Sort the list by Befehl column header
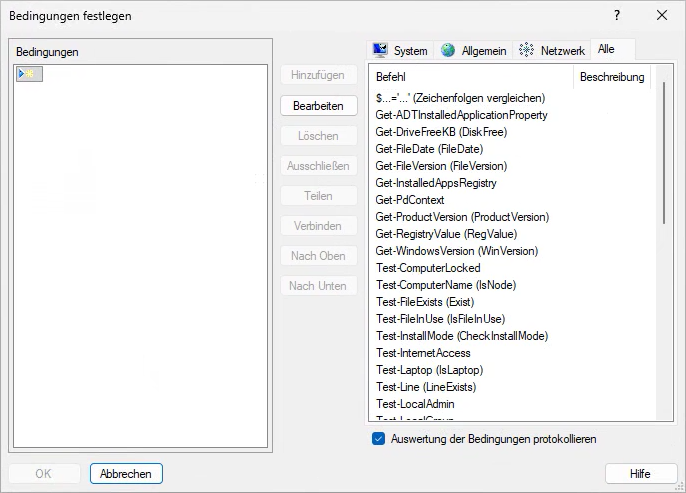Screen dimensions: 686x493 coord(470,77)
